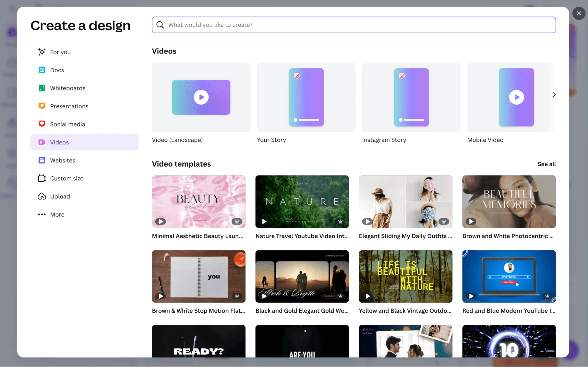Click the Docs icon in sidebar
Screen dimensions: 588x367
pos(42,70)
